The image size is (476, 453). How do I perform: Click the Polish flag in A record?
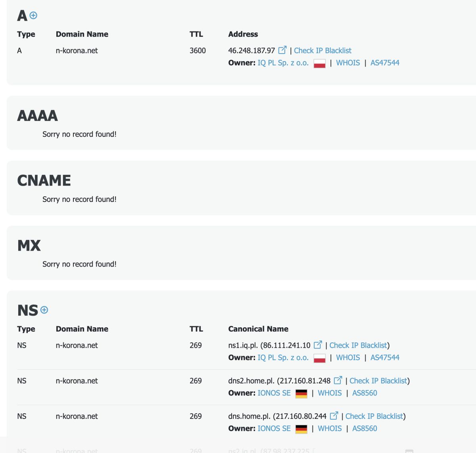point(319,63)
